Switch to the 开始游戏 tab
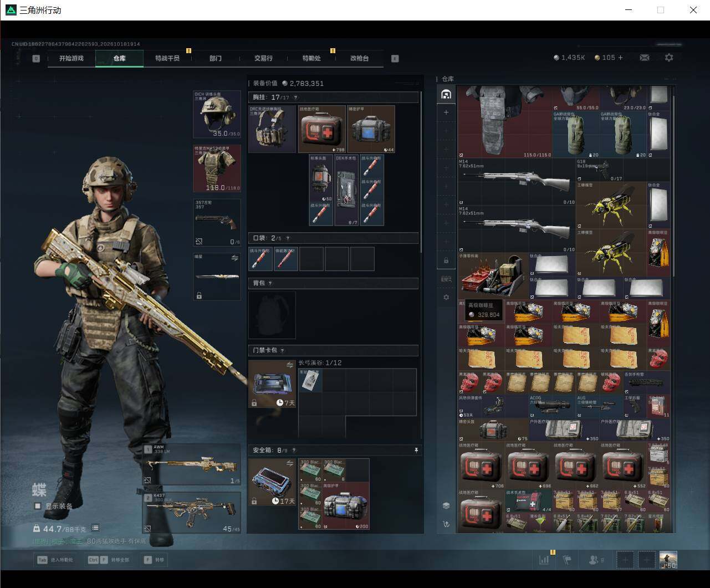The image size is (710, 588). tap(71, 58)
